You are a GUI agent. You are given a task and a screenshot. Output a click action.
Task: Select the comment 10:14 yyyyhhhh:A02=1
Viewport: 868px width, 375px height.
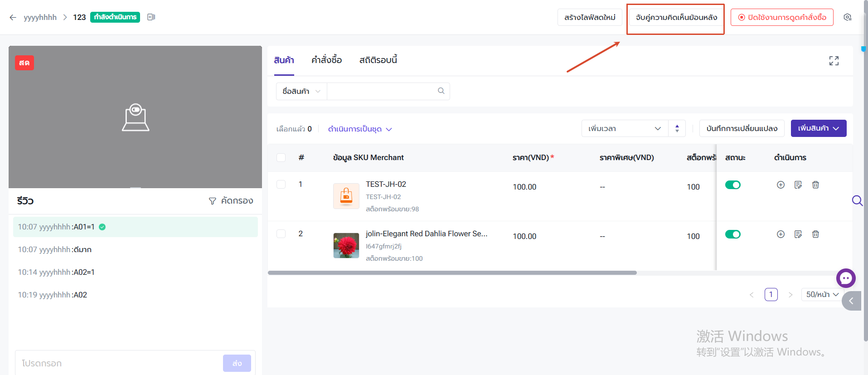[x=136, y=272]
